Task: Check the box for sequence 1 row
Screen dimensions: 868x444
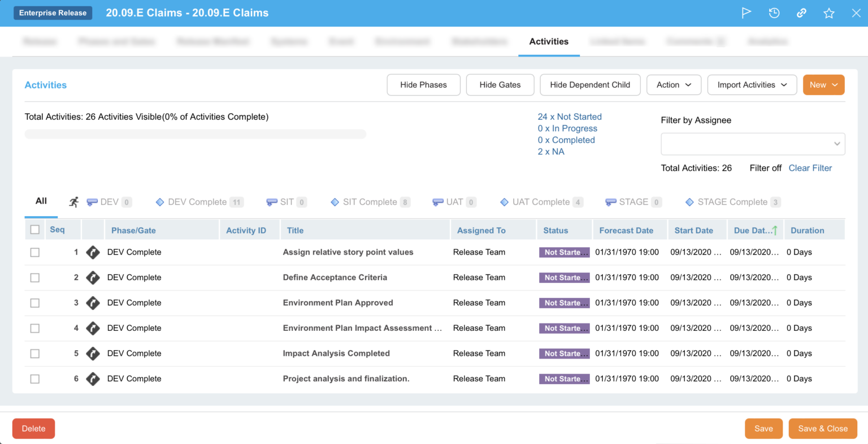Action: [35, 252]
